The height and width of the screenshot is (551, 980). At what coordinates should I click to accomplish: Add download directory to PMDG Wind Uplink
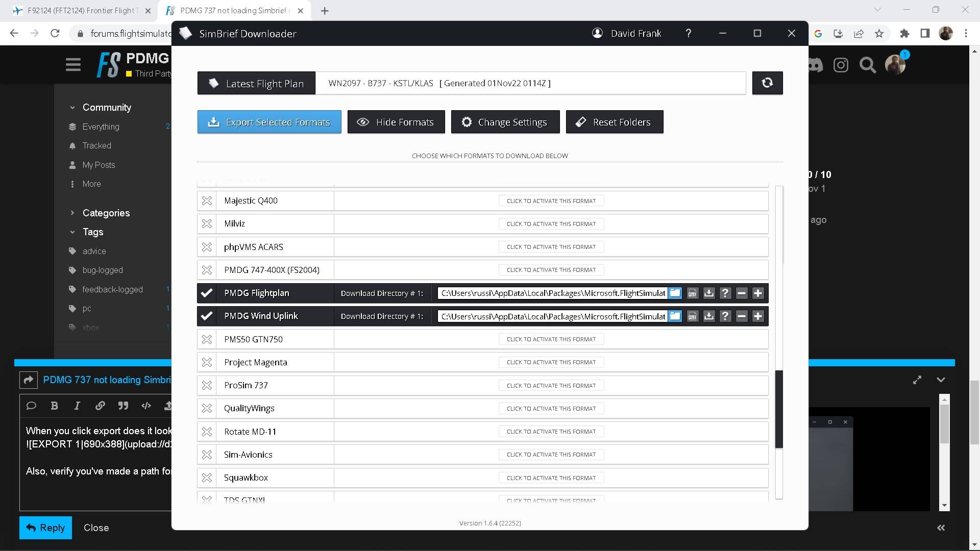pyautogui.click(x=758, y=316)
